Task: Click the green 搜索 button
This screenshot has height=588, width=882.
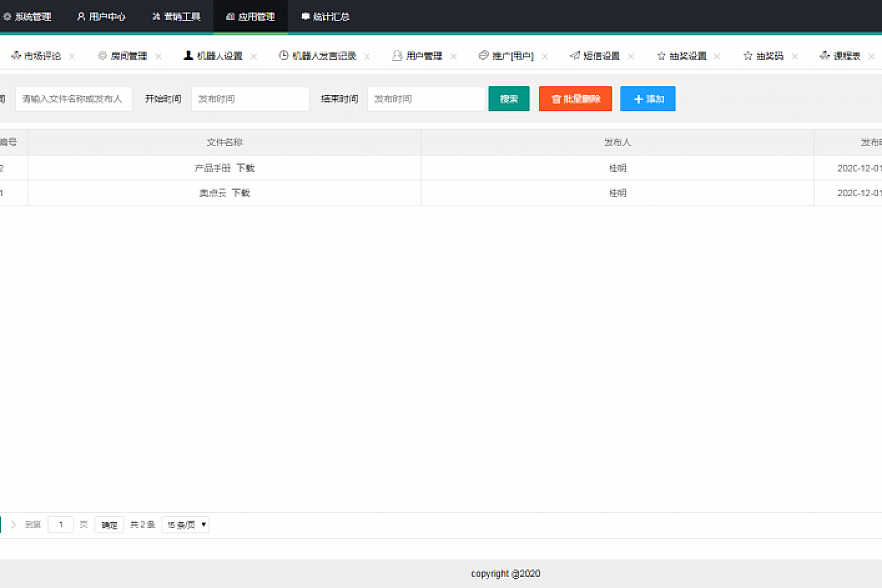Action: click(509, 98)
